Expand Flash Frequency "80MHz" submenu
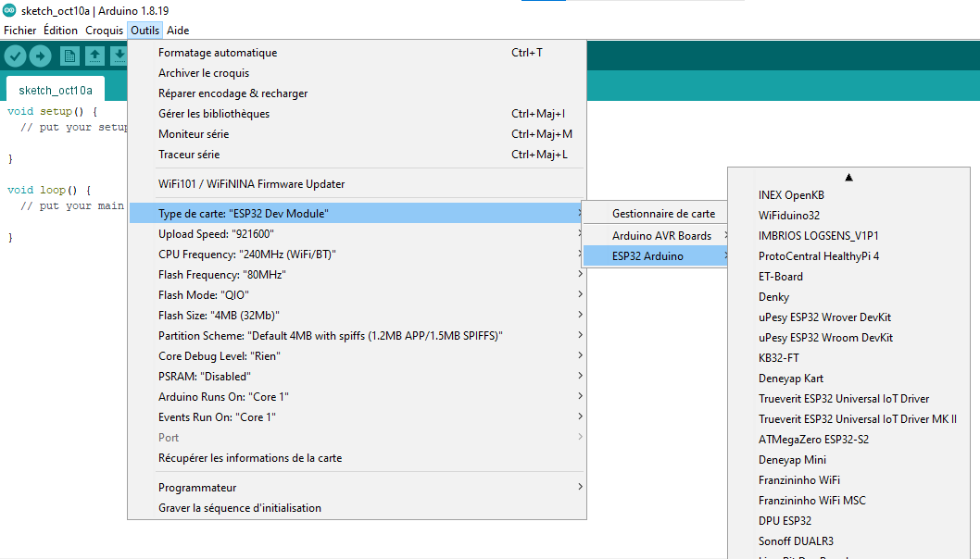The width and height of the screenshot is (980, 559). (x=357, y=275)
